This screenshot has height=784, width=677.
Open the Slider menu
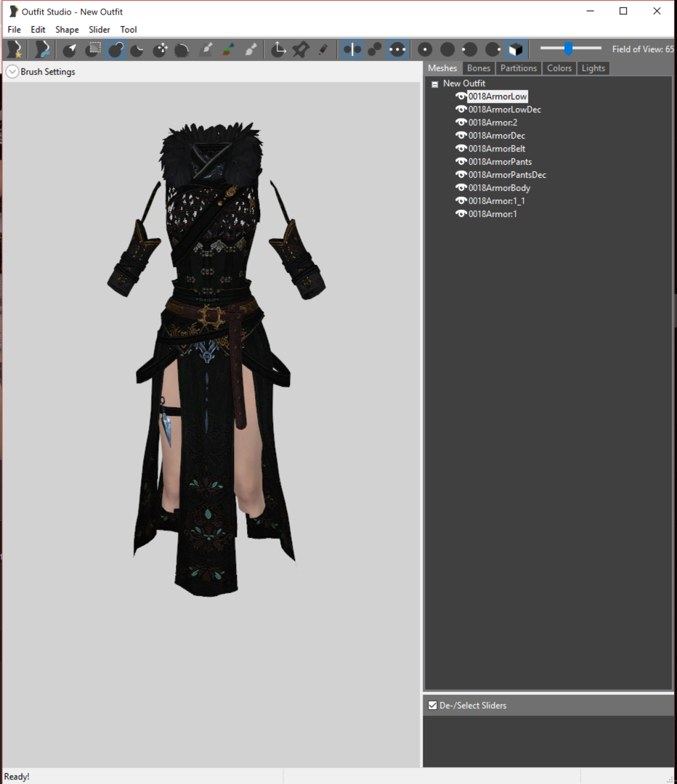coord(100,30)
